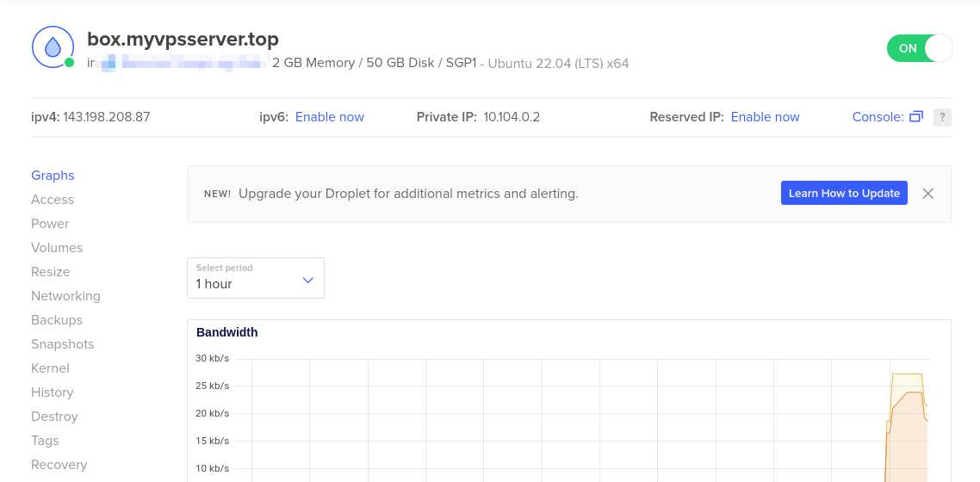Select Snapshots in the sidebar
The width and height of the screenshot is (980, 482).
coord(63,344)
